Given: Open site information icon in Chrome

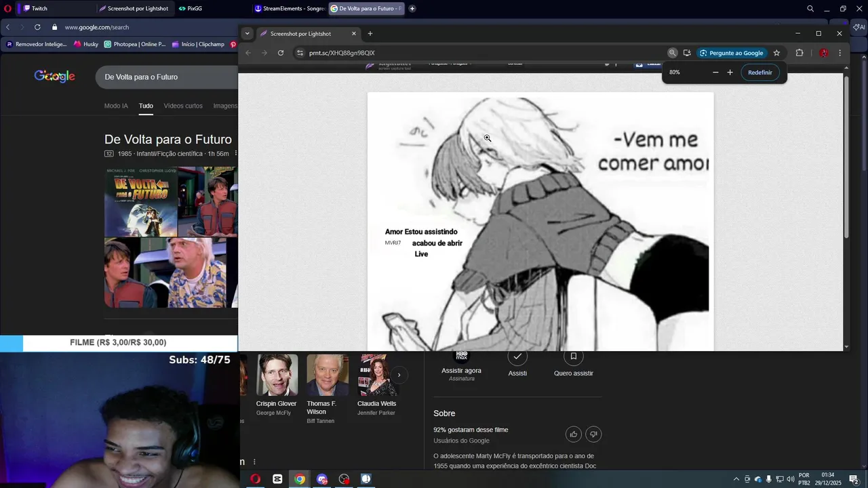Looking at the screenshot, I should 300,53.
